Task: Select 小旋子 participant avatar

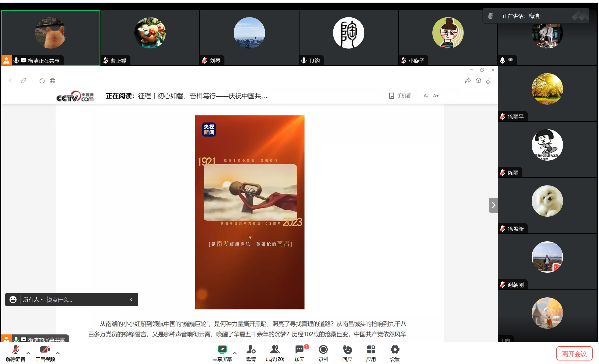Action: [448, 33]
